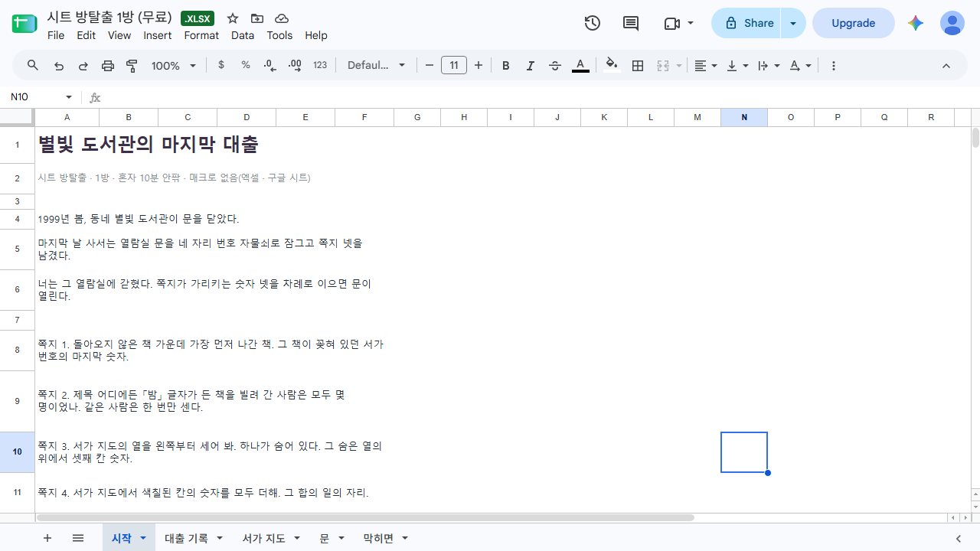Image resolution: width=980 pixels, height=551 pixels.
Task: Click the Upgrade button
Action: (x=854, y=23)
